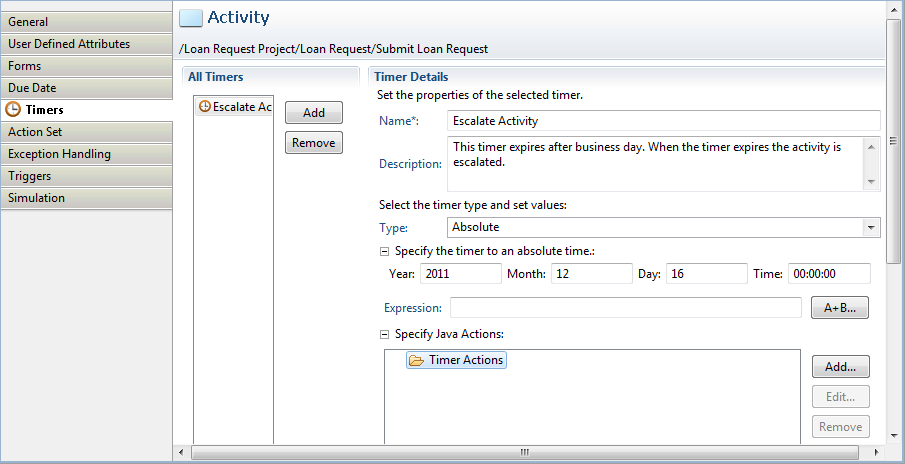Viewport: 905px width, 464px height.
Task: Collapse the absolute time section
Action: tap(385, 251)
